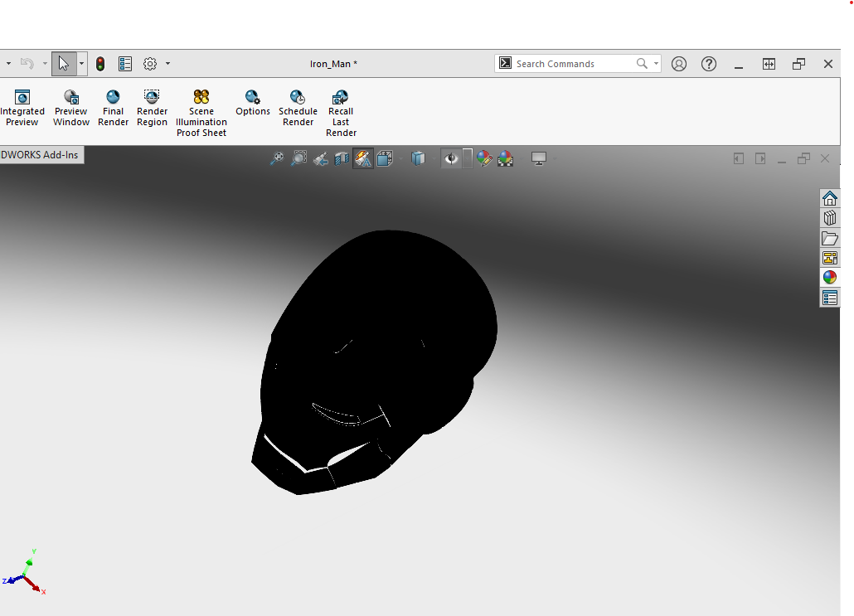Click the Rebuild traffic light icon
Viewport: 854px width, 616px height.
point(100,64)
